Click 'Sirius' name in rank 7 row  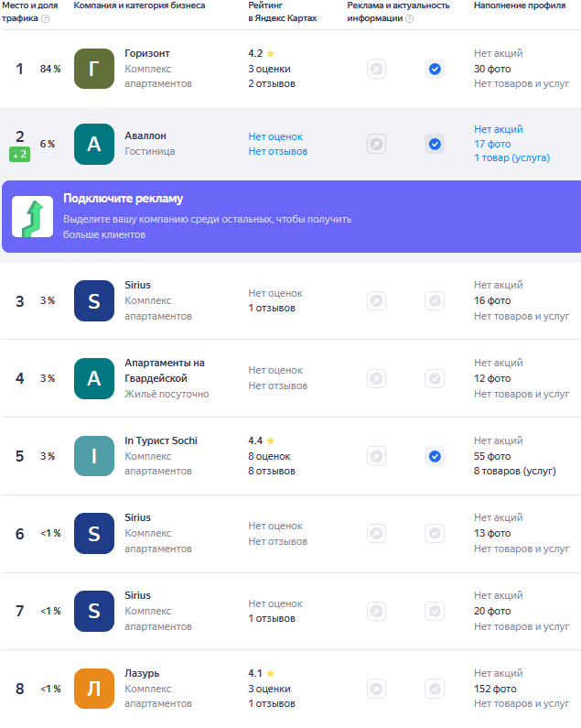tap(137, 595)
